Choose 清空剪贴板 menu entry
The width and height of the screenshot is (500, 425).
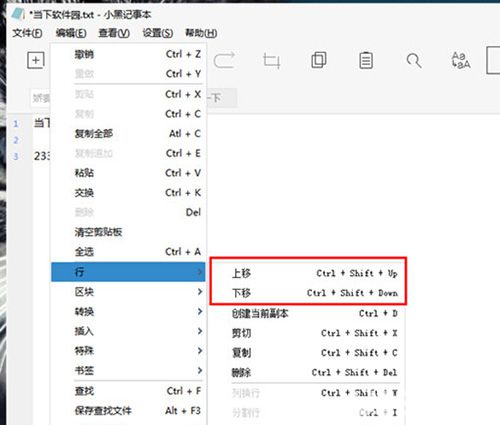tap(128, 232)
